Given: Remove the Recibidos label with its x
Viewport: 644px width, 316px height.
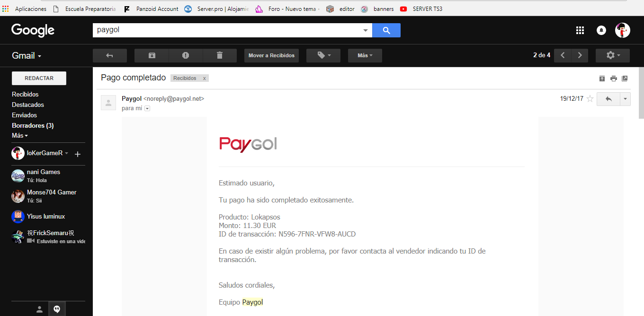Looking at the screenshot, I should (204, 79).
